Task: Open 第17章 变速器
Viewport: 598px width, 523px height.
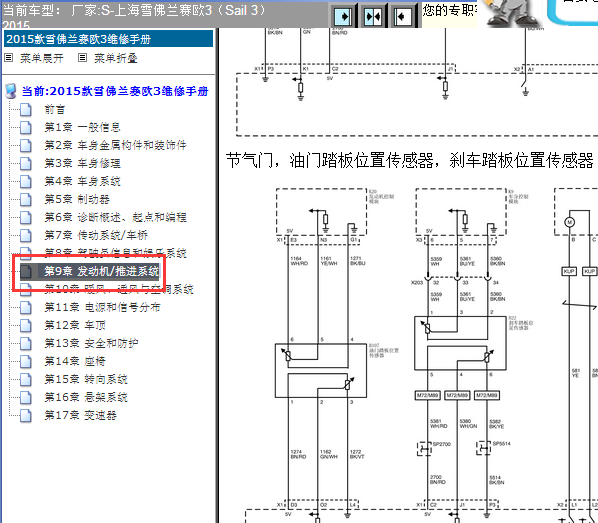Action: point(80,415)
